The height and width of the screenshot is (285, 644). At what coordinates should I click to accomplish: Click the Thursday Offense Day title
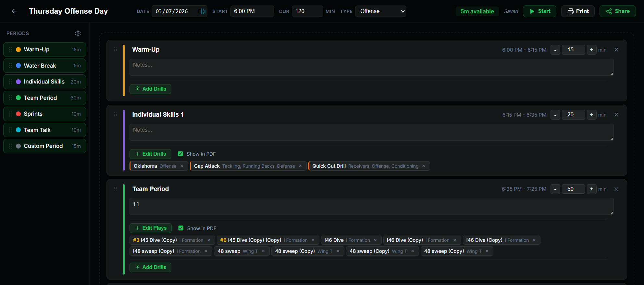(68, 11)
